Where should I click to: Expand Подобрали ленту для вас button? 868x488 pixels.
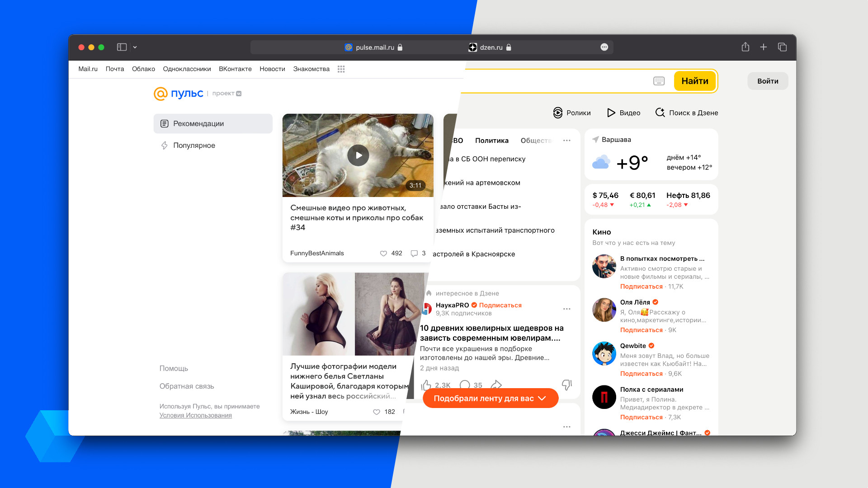coord(491,398)
